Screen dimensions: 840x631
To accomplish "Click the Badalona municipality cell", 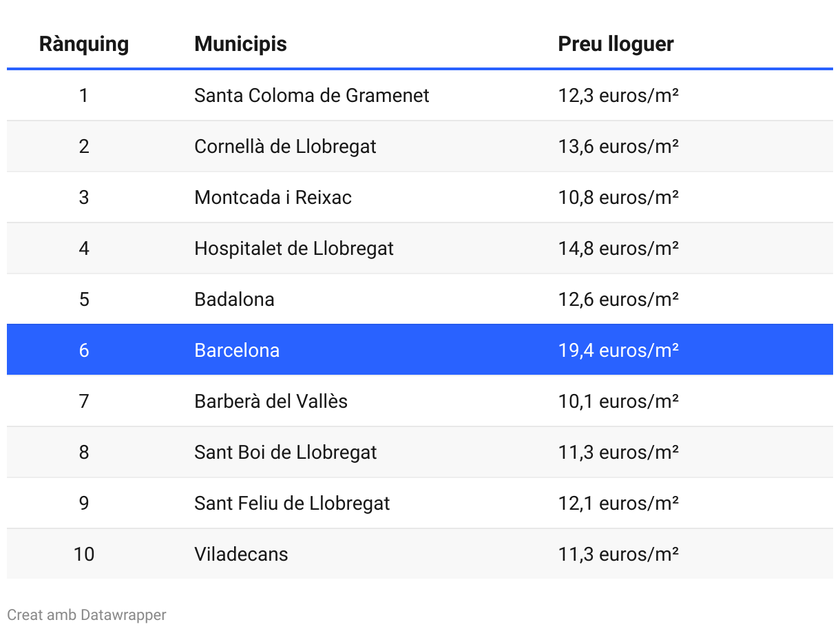I will [235, 299].
